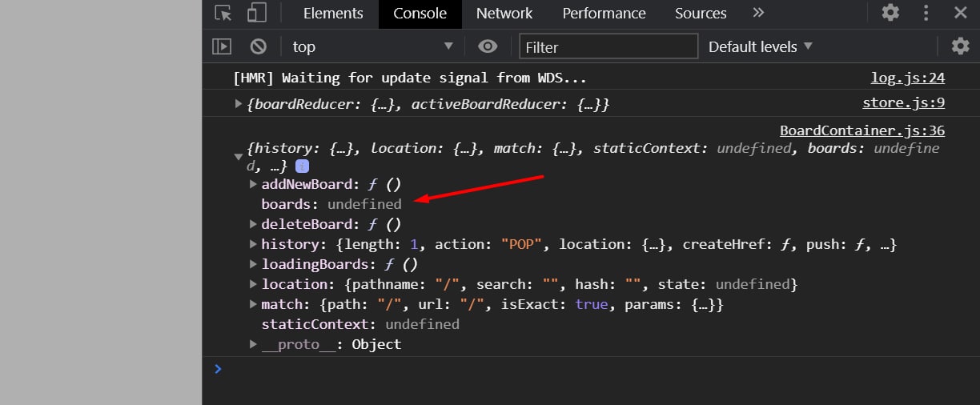Clear the console output

(x=258, y=46)
